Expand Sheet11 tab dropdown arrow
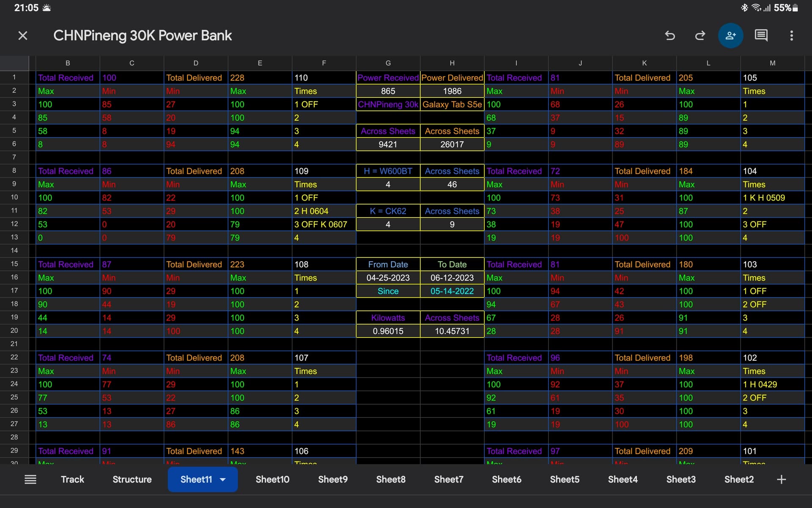Image resolution: width=812 pixels, height=508 pixels. [223, 480]
